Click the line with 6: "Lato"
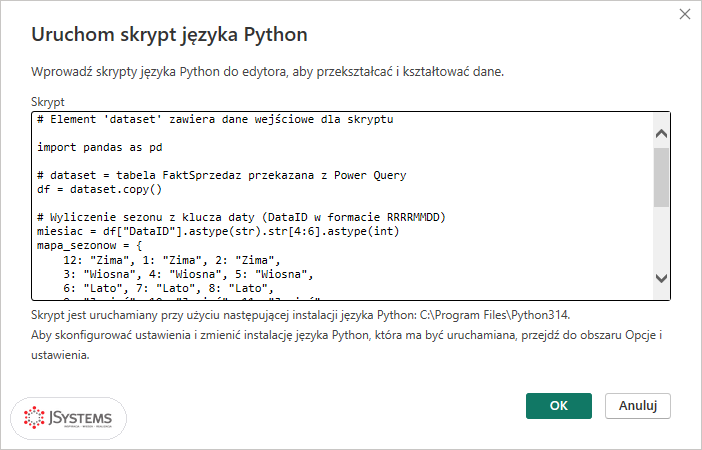This screenshot has height=450, width=702. 168,288
